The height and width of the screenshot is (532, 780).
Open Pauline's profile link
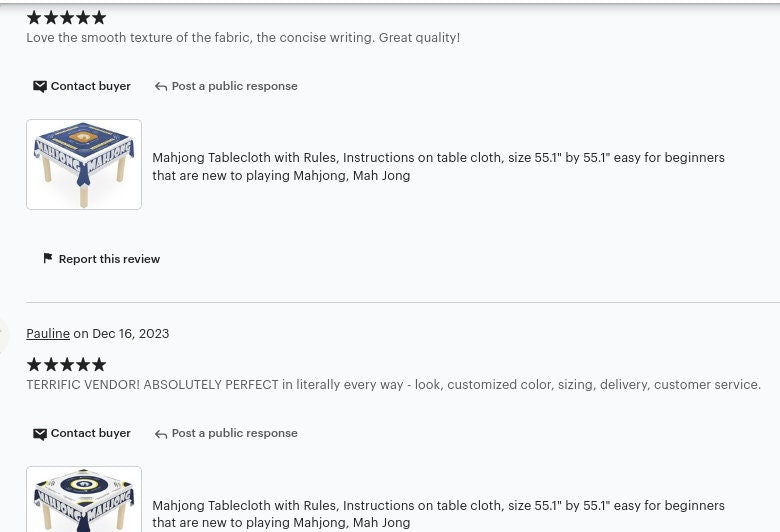tap(48, 333)
